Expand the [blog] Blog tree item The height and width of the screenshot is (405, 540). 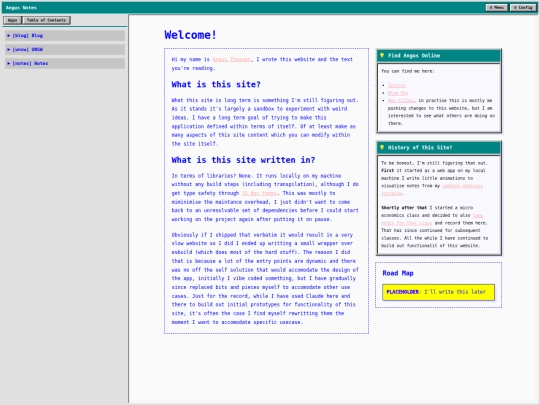[x=65, y=35]
